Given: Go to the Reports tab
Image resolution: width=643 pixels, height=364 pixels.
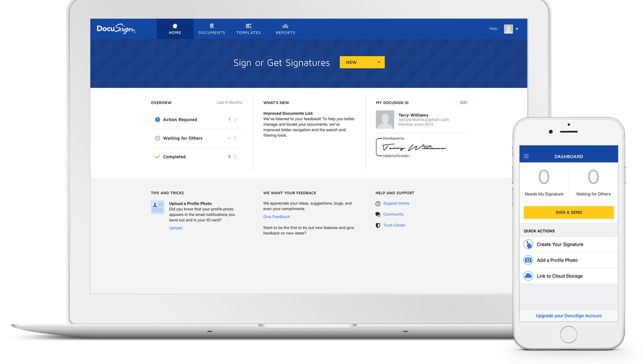Looking at the screenshot, I should tap(285, 29).
